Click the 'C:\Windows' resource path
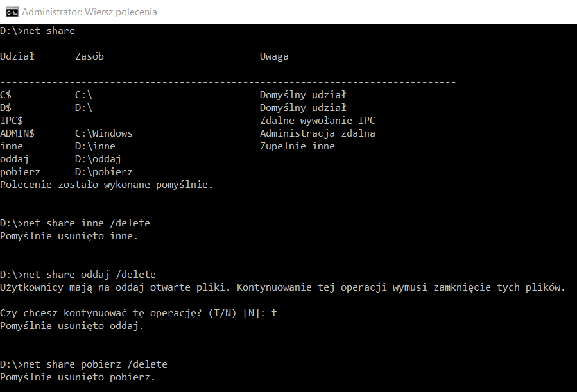This screenshot has width=577, height=392. tap(104, 133)
